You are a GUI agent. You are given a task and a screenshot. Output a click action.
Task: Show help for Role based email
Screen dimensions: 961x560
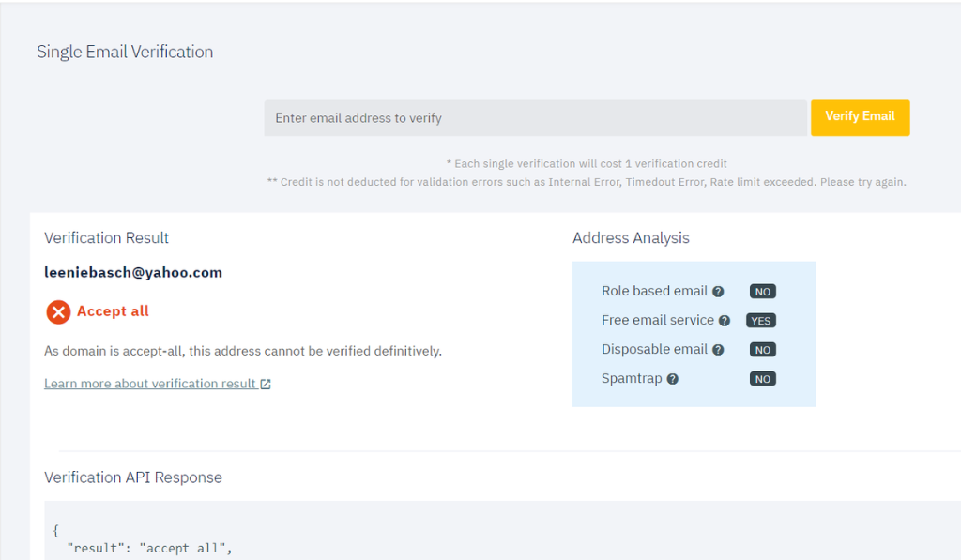point(718,292)
